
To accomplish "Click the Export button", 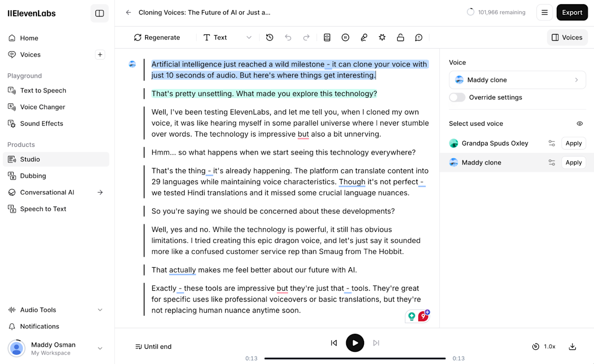I will (x=572, y=12).
